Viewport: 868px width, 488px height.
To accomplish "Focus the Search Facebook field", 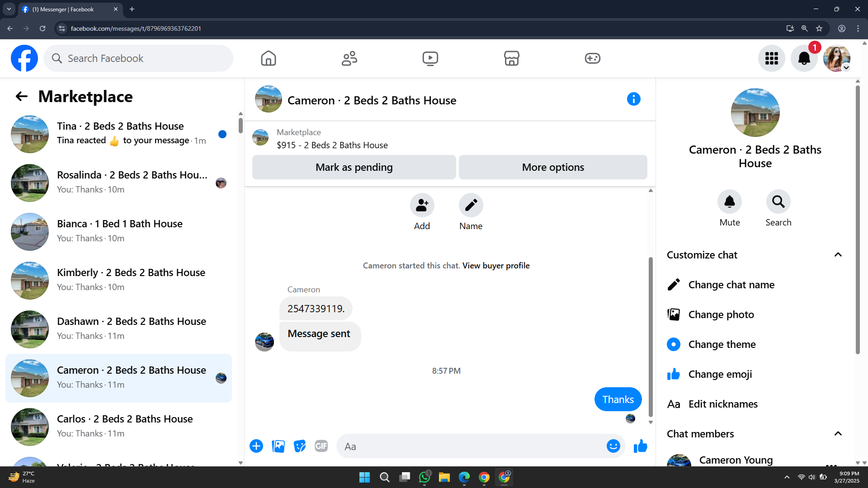I will (138, 58).
